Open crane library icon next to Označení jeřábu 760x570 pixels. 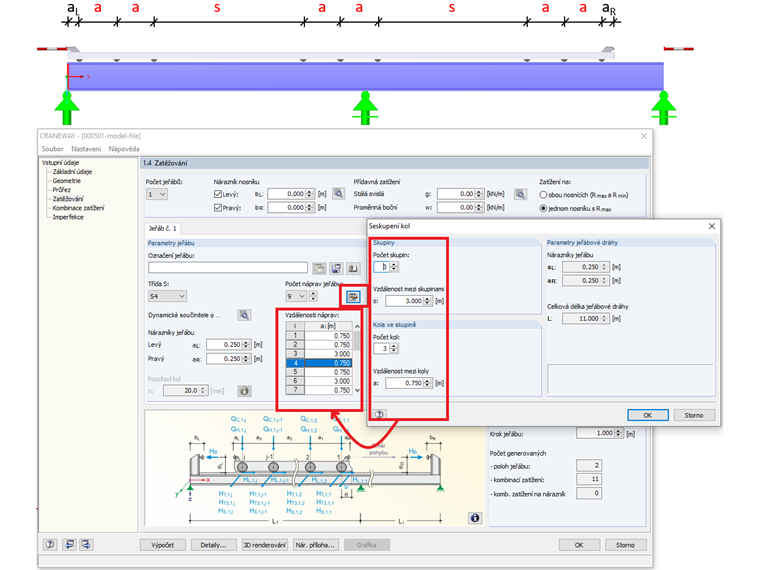(319, 268)
